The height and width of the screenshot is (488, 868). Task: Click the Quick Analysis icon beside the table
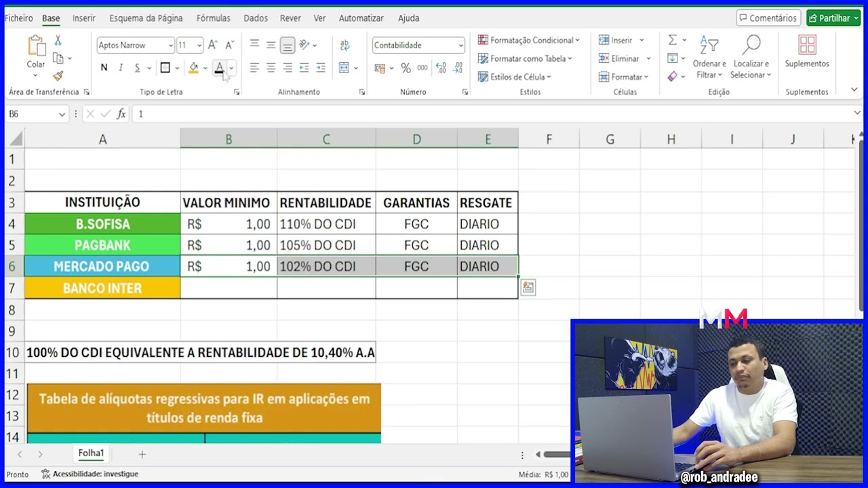pos(528,287)
